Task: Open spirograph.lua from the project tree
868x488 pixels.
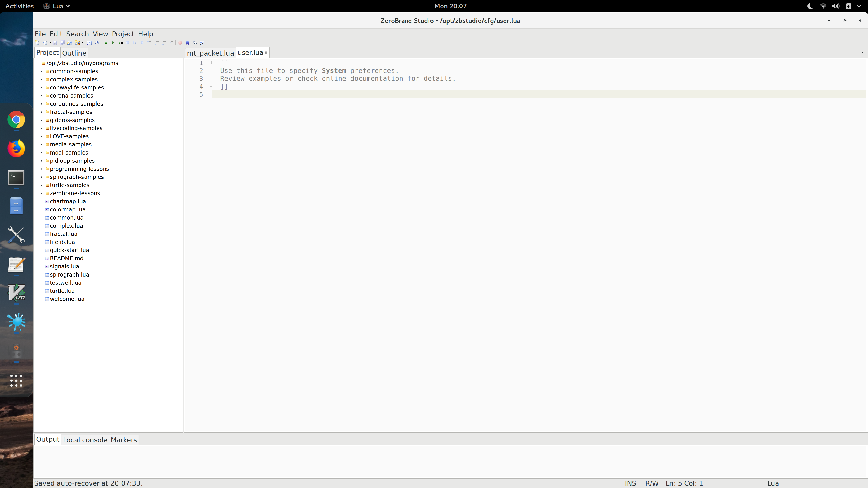Action: tap(69, 274)
